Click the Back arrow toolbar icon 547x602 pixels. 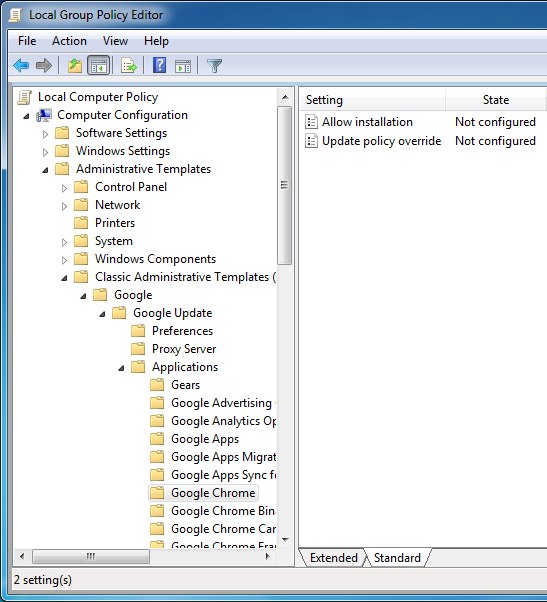[x=21, y=65]
